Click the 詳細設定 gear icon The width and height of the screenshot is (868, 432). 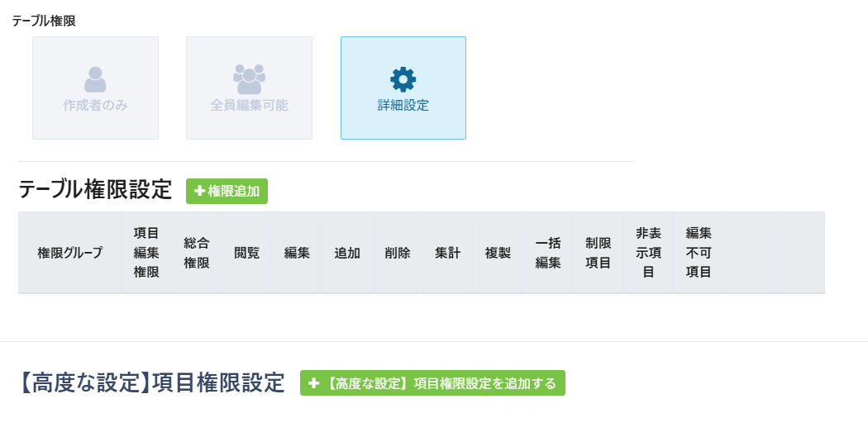pyautogui.click(x=403, y=79)
